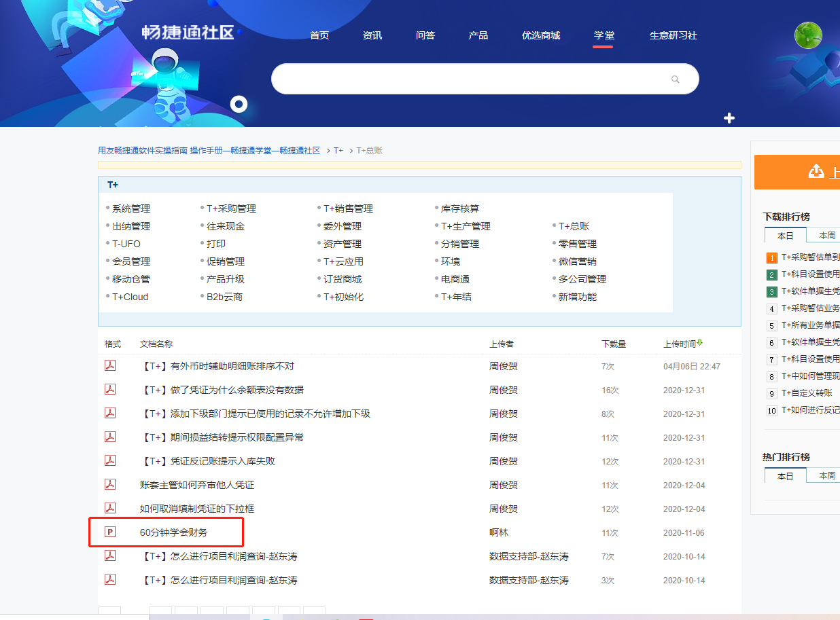840x620 pixels.
Task: Open T+年结 category
Action: click(457, 297)
